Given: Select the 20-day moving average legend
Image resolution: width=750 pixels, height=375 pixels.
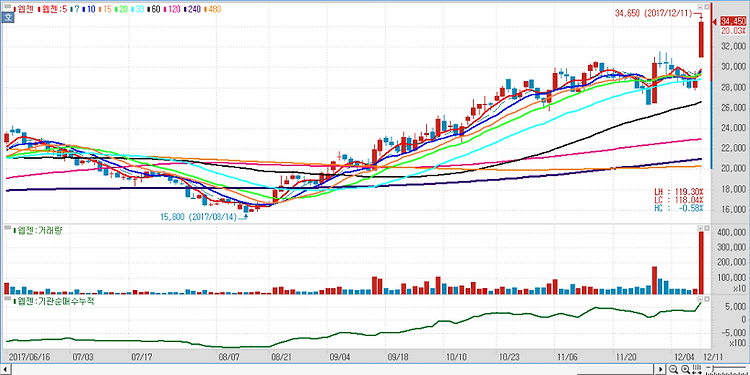Looking at the screenshot, I should pyautogui.click(x=121, y=9).
